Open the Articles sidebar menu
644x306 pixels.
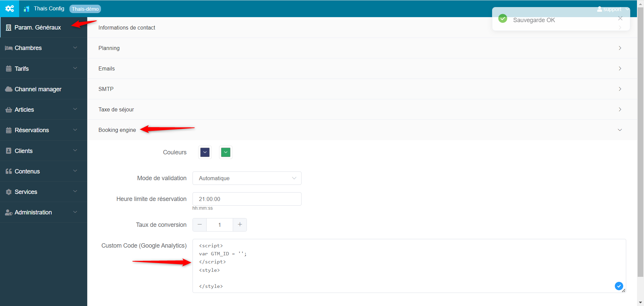(x=44, y=109)
